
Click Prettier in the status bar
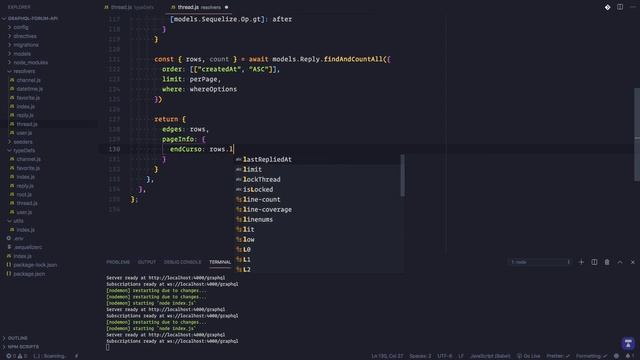[x=558, y=356]
